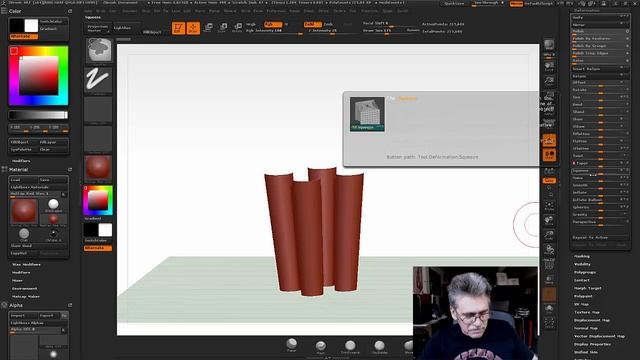
Task: Dock the Material palette using its header icon
Action: (70, 169)
